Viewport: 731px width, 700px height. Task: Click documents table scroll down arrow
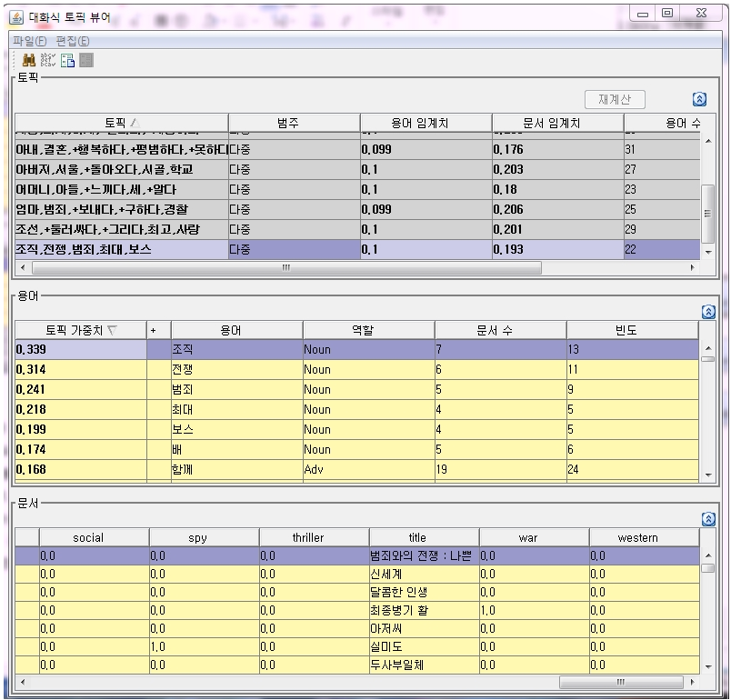pos(708,666)
